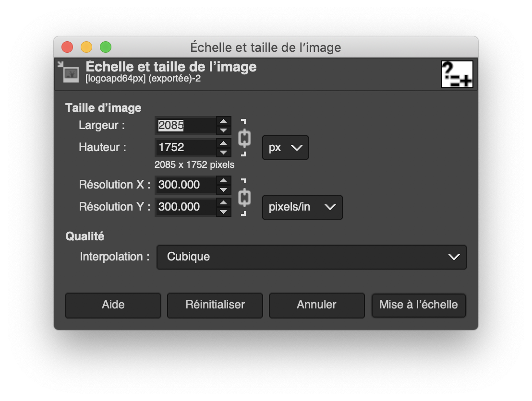Viewport: 532px width, 401px height.
Task: Click the Aide button
Action: click(x=113, y=305)
